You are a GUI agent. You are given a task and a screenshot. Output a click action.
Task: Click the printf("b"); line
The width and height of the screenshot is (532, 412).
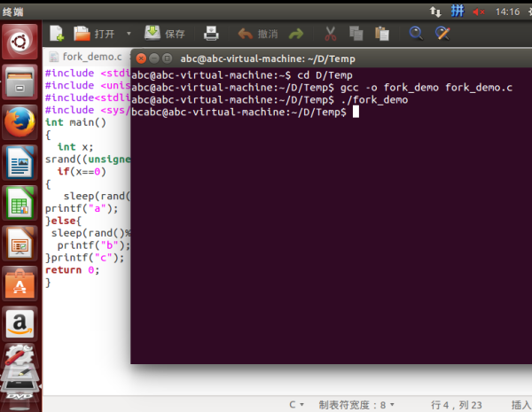pos(93,245)
